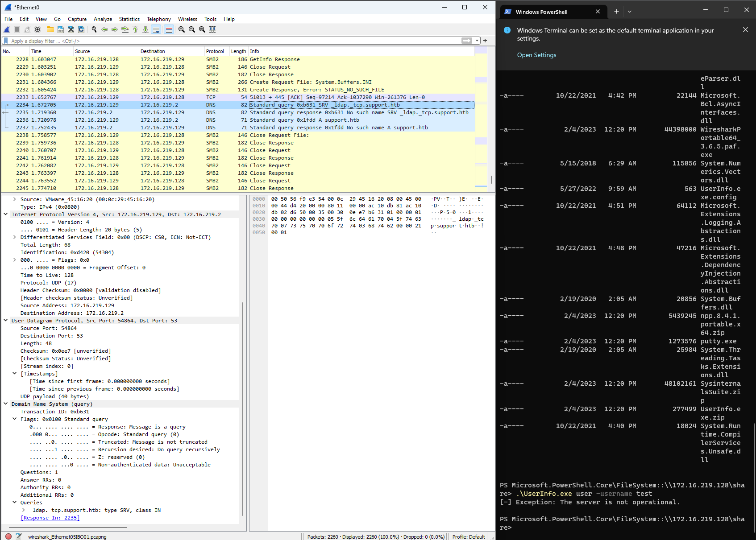The height and width of the screenshot is (540, 756).
Task: Add a display filter button with plus
Action: tap(485, 41)
